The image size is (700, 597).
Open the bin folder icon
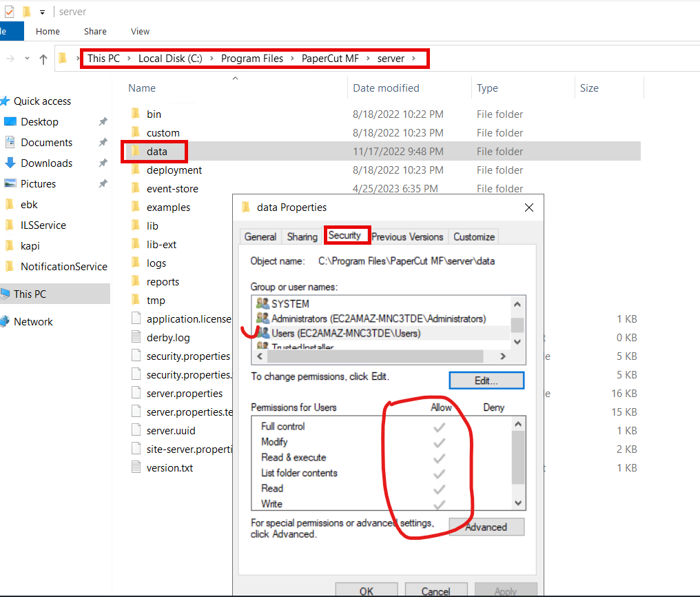coord(135,114)
